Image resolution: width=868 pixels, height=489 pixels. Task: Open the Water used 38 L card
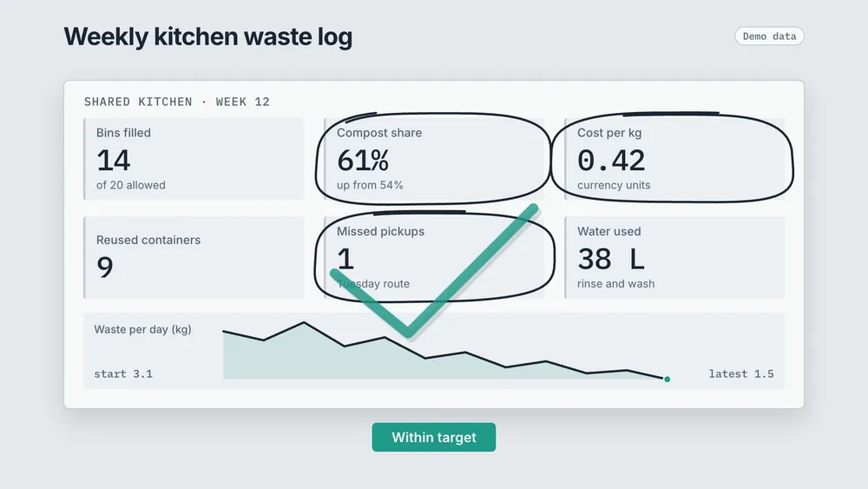pyautogui.click(x=674, y=257)
